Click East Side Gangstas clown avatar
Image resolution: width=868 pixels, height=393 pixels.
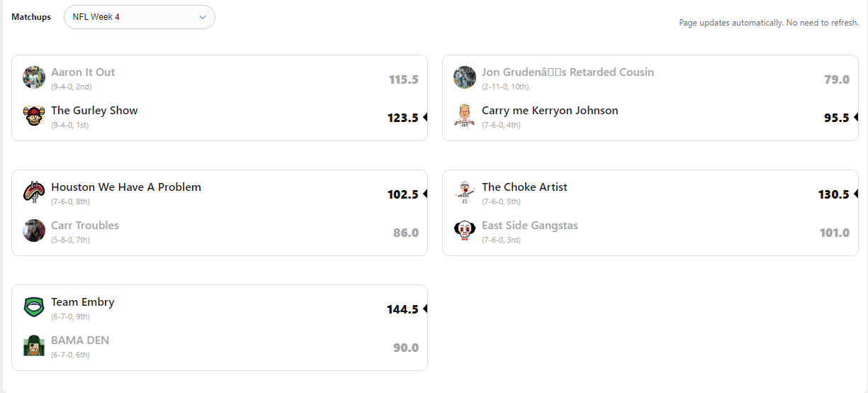[x=465, y=231]
